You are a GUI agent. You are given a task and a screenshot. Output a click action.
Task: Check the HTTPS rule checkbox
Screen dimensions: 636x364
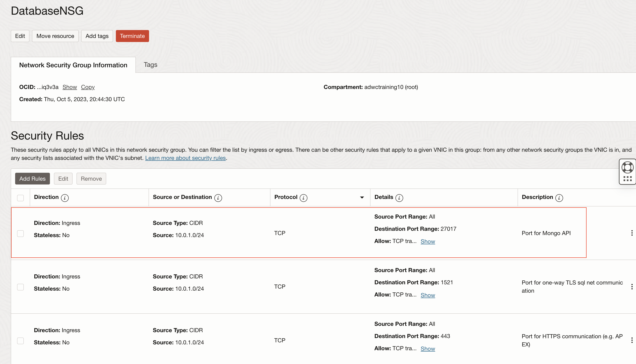coord(21,341)
